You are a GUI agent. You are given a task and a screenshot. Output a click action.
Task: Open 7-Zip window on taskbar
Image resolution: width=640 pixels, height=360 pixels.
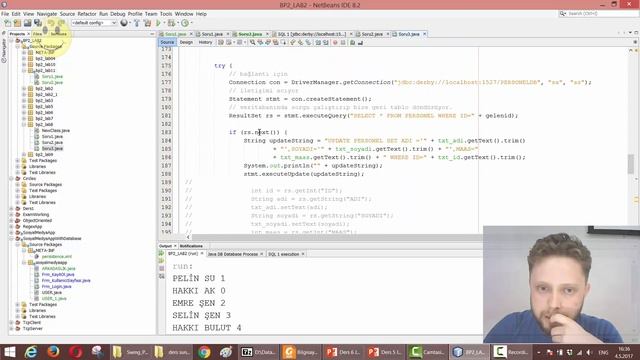tap(258, 352)
